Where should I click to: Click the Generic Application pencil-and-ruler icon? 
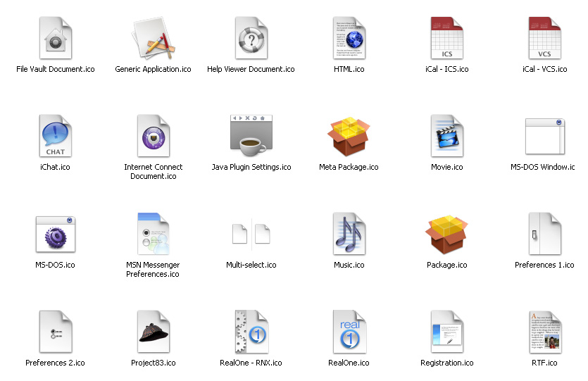click(x=154, y=38)
